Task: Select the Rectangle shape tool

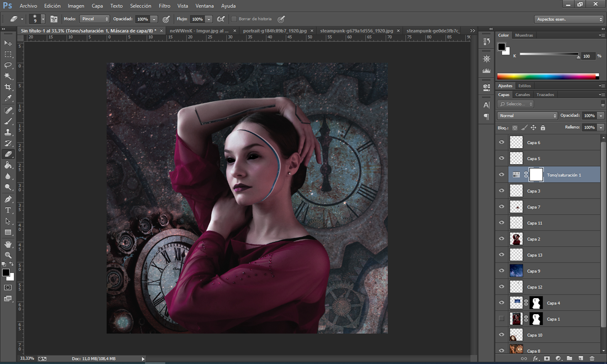Action: click(x=8, y=233)
